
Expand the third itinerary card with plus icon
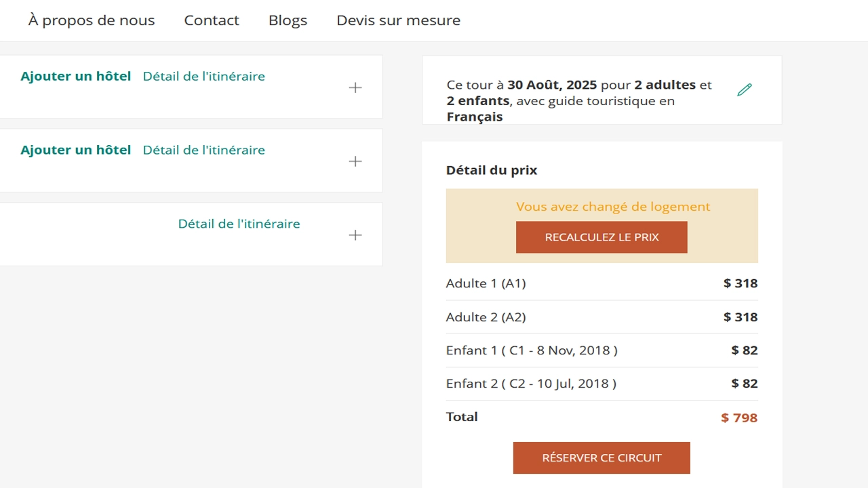pyautogui.click(x=355, y=235)
